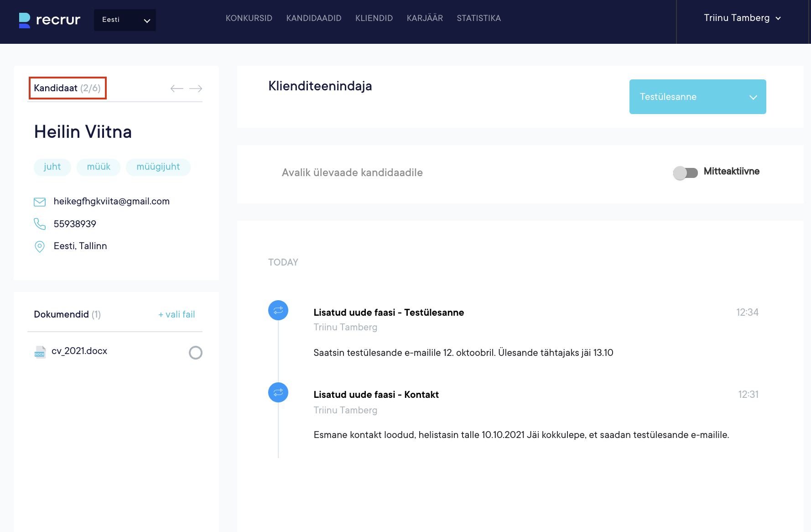Click the location pin icon
Viewport: 811px width, 532px height.
click(x=40, y=246)
